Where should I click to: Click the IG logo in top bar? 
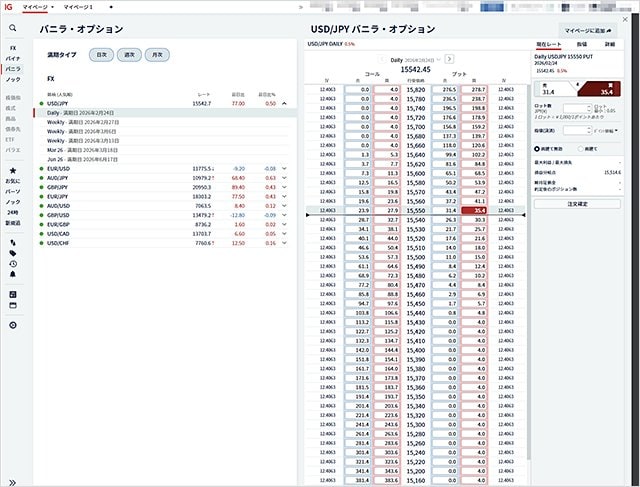[x=8, y=7]
